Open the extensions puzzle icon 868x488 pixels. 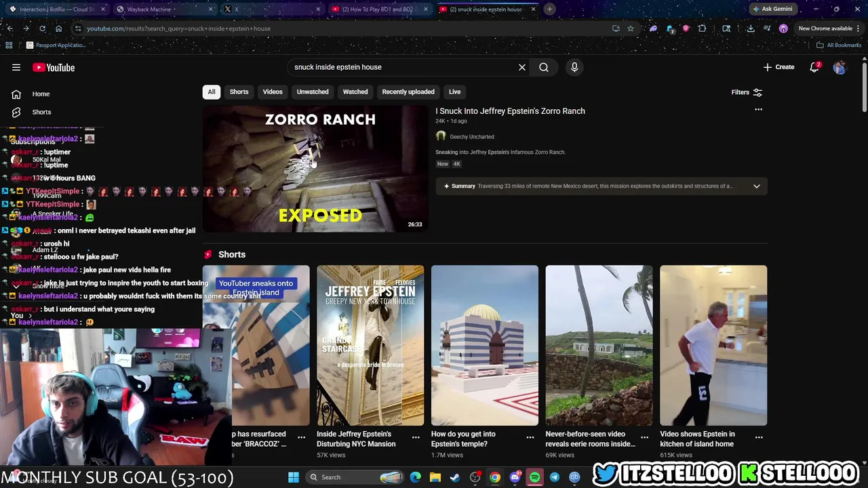pyautogui.click(x=702, y=28)
